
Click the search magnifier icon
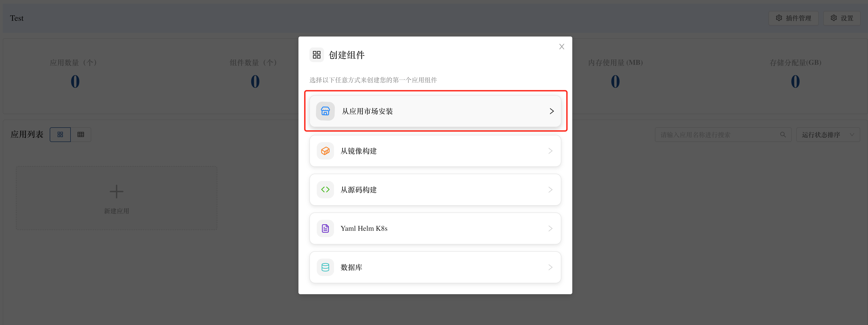[783, 135]
